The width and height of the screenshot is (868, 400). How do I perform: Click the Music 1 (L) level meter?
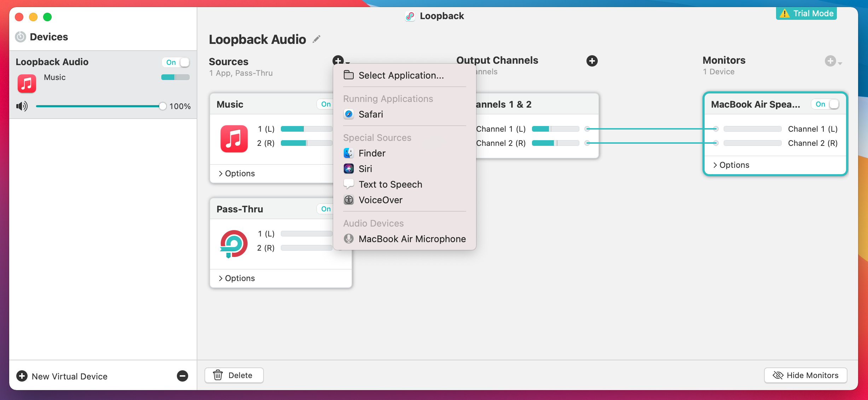pos(306,129)
